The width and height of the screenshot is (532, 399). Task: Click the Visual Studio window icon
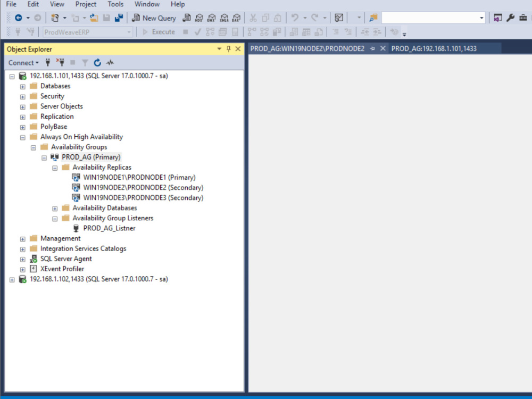click(498, 18)
